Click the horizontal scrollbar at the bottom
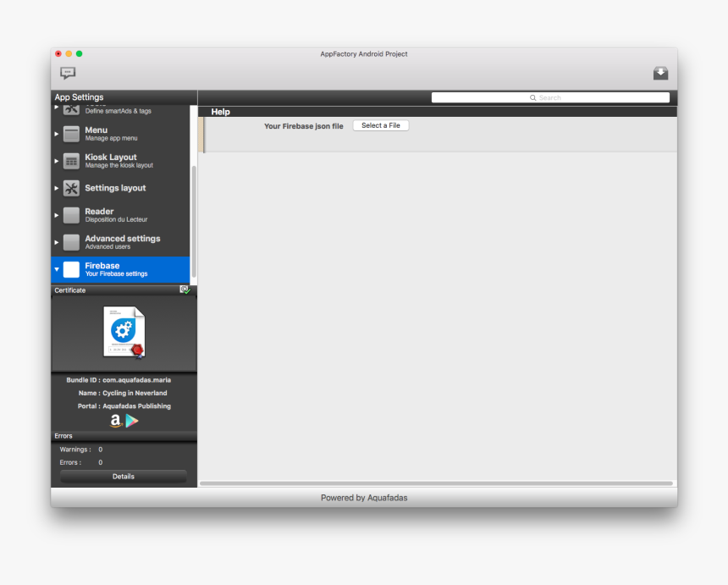This screenshot has height=585, width=728. [x=437, y=483]
